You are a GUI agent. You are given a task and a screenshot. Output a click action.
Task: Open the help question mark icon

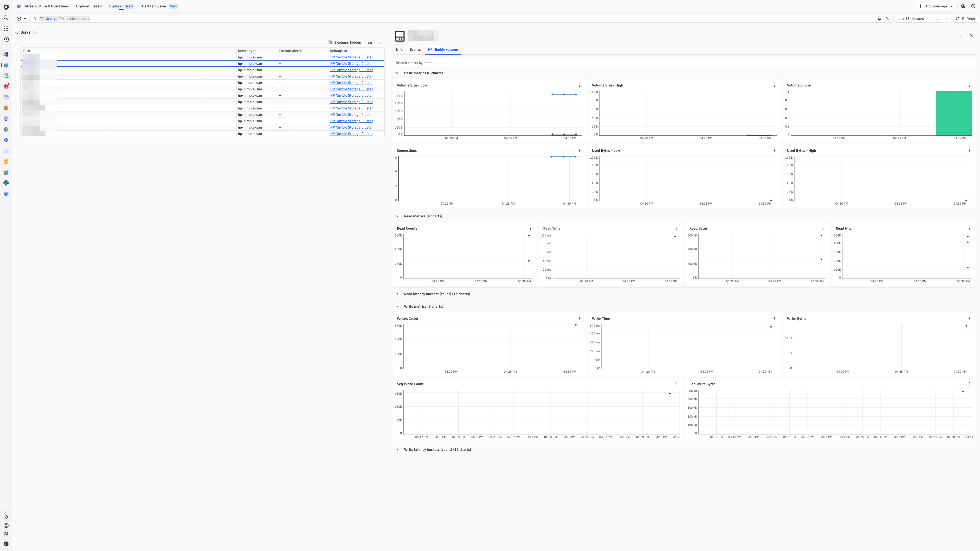point(974,6)
